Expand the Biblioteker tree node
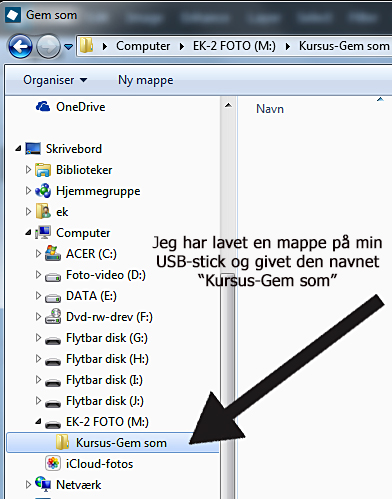 pyautogui.click(x=28, y=170)
